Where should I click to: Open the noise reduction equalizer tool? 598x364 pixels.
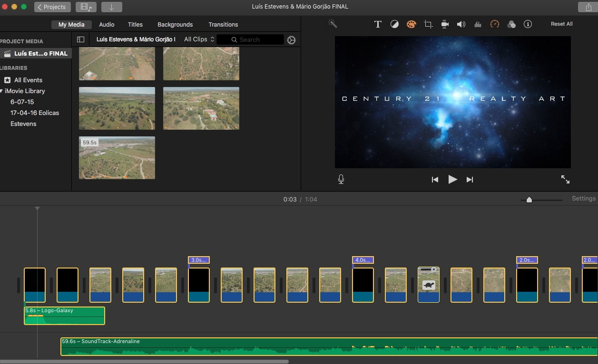(478, 24)
